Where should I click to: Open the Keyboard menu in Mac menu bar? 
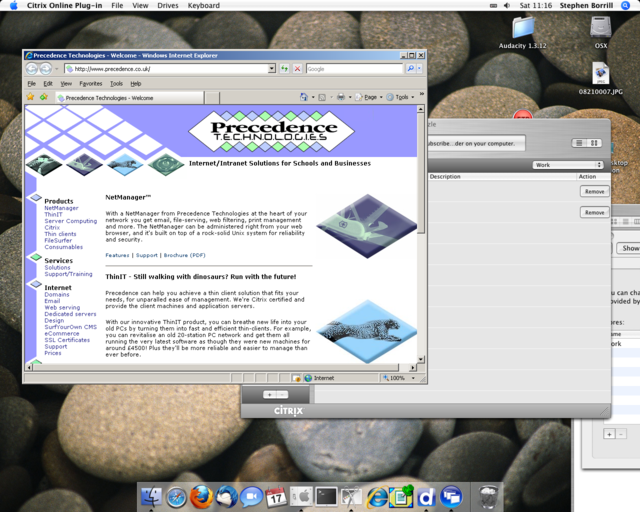[204, 6]
